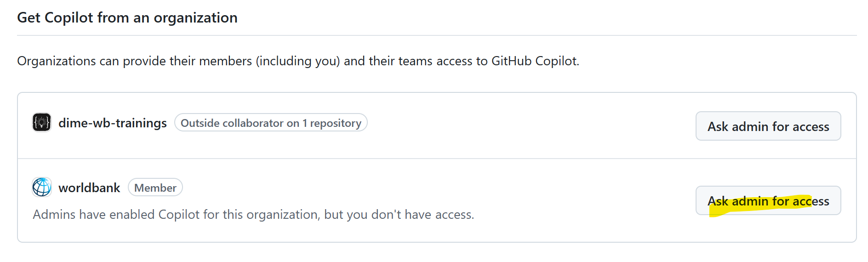
Task: Click the word "organization" in the heading
Action: click(x=195, y=18)
